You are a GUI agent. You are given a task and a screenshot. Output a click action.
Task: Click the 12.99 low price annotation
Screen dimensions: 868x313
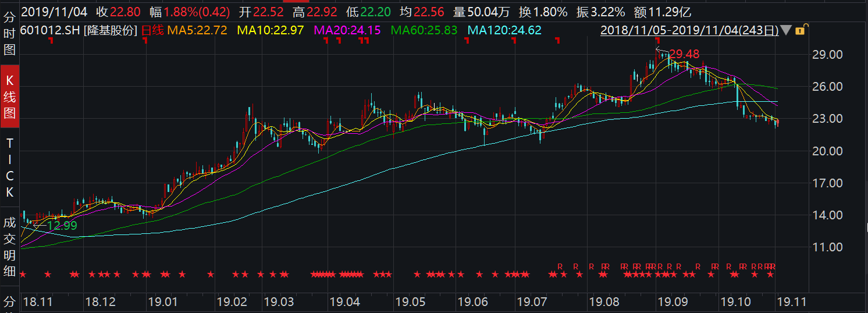point(62,226)
